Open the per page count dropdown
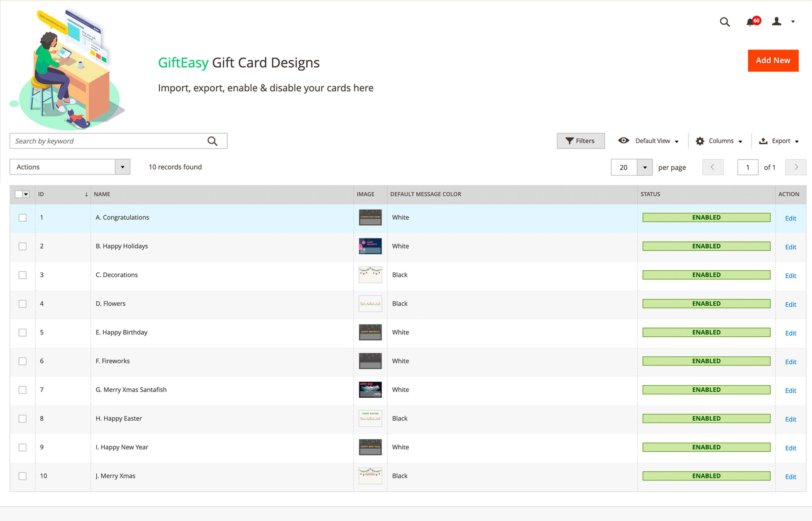Viewport: 812px width, 521px height. [645, 167]
